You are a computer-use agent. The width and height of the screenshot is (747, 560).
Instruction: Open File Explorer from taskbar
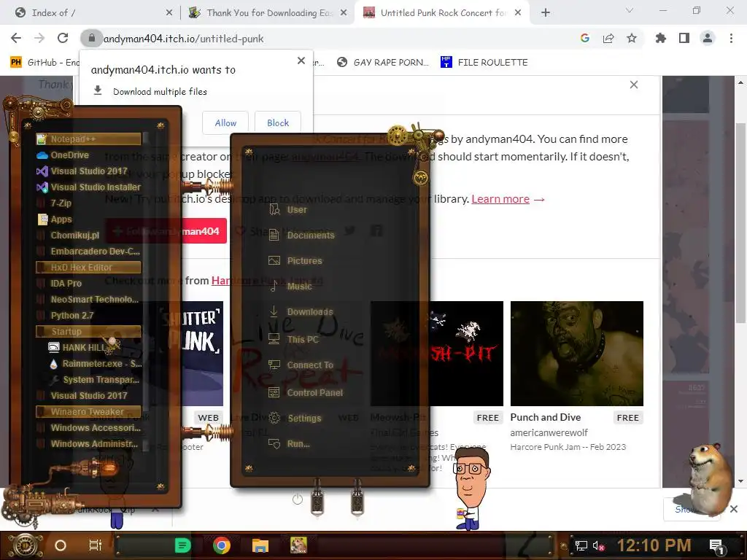coord(260,545)
